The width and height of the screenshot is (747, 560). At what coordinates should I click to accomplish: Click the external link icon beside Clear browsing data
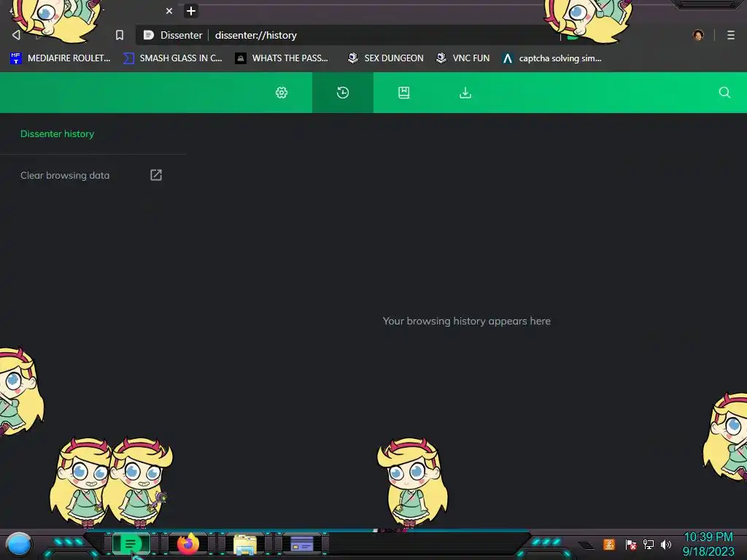click(x=156, y=175)
